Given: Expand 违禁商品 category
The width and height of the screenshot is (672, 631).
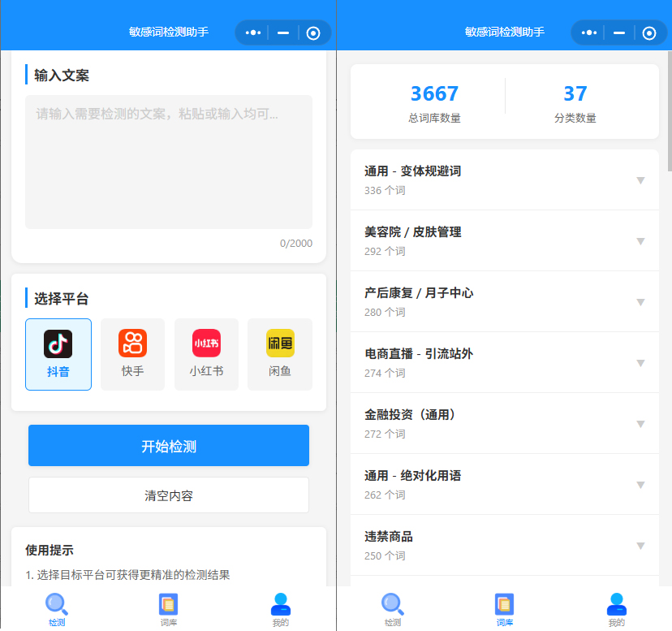Looking at the screenshot, I should click(505, 545).
